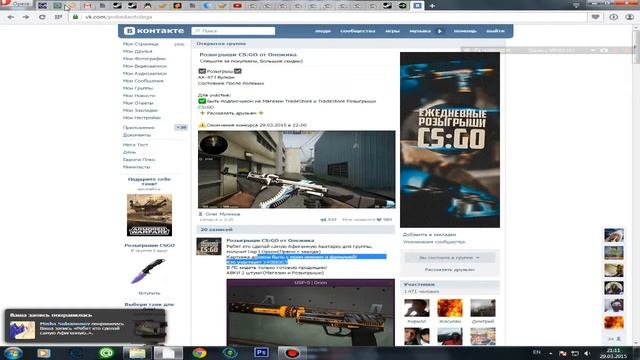Open the '20 записей' wall header
The image size is (640, 360).
pyautogui.click(x=296, y=230)
